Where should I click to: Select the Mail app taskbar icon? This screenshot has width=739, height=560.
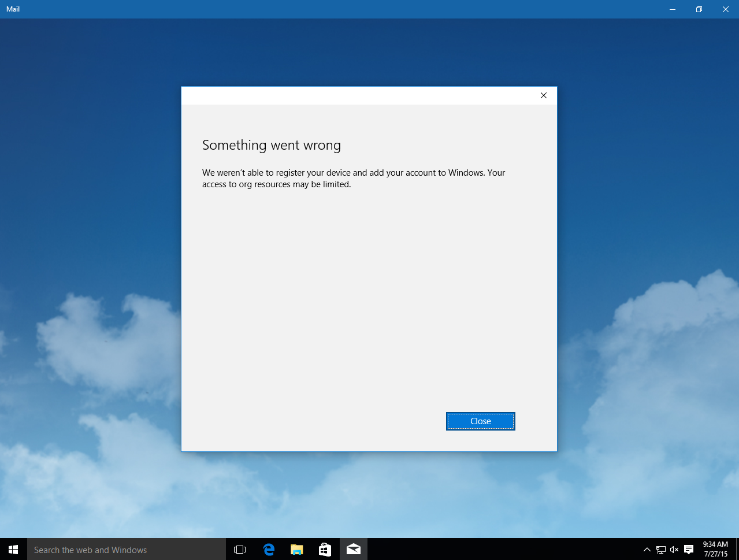(354, 550)
